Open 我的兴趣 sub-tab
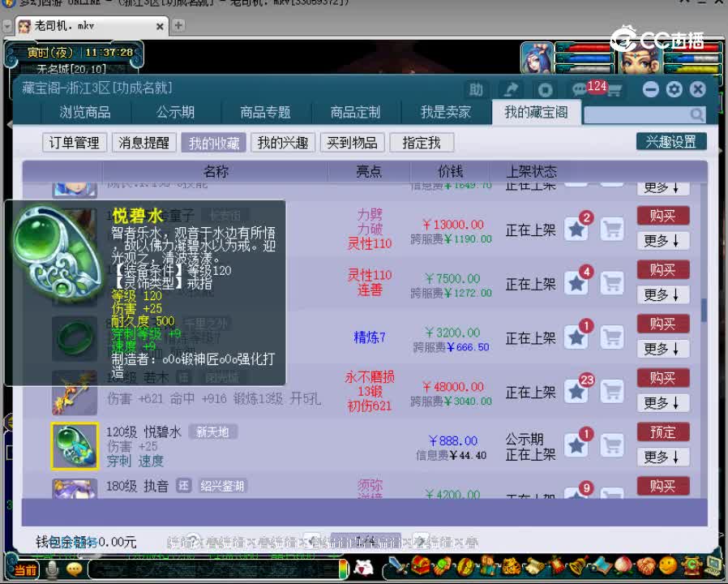This screenshot has height=584, width=728. tap(283, 143)
